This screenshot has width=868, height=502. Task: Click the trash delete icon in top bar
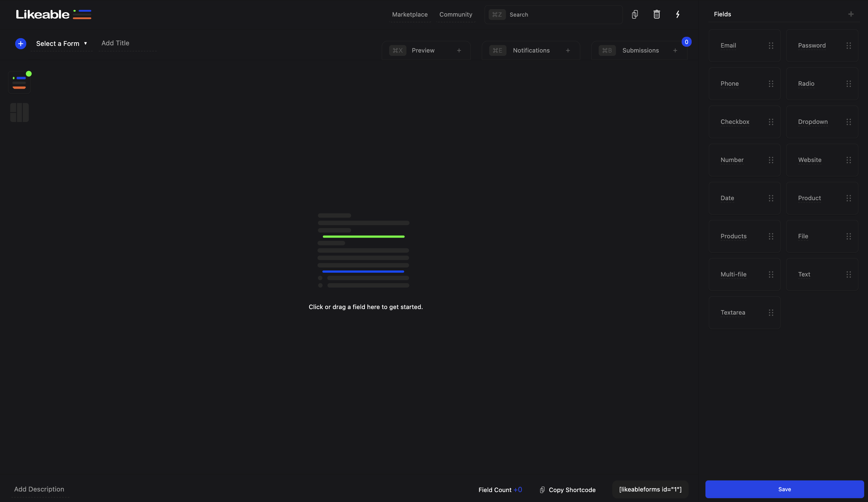[657, 14]
